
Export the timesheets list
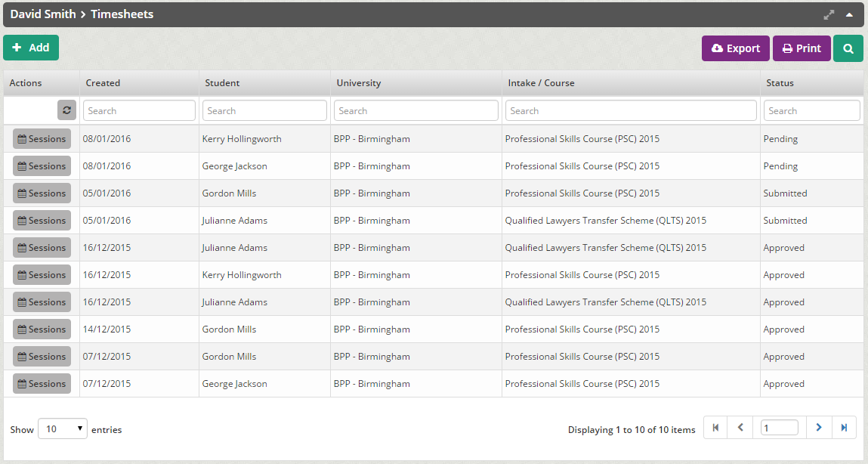click(x=735, y=48)
